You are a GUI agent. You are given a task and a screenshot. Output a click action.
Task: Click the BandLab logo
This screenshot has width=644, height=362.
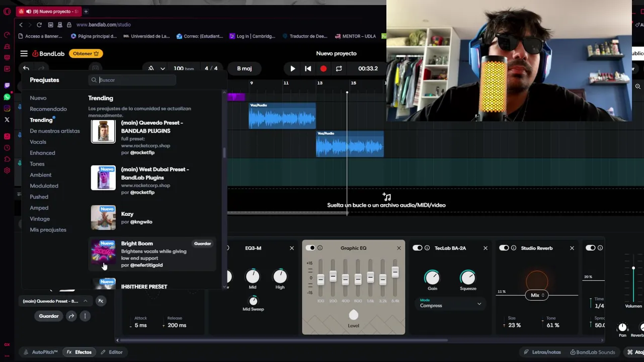pos(48,53)
